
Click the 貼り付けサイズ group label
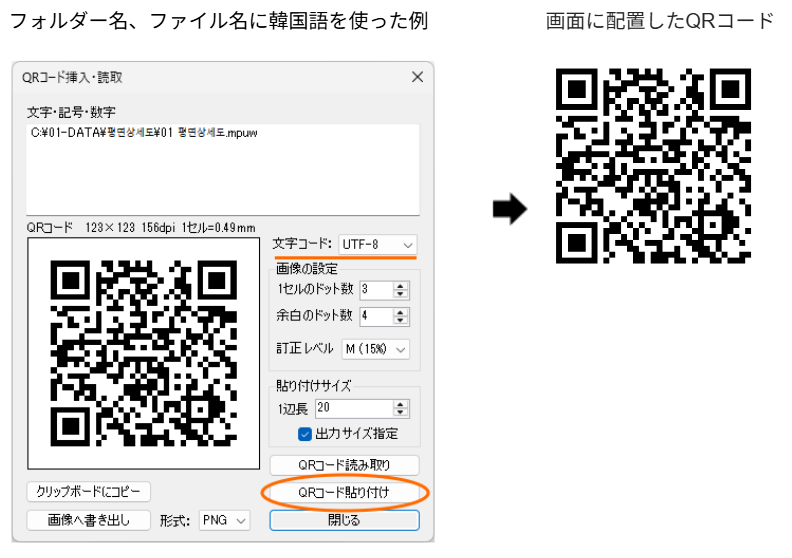tap(313, 386)
